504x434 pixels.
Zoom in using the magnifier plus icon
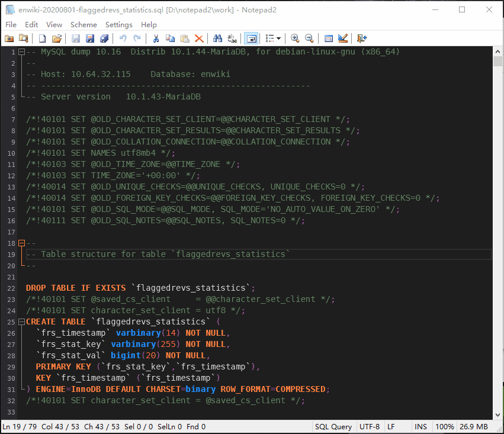294,38
